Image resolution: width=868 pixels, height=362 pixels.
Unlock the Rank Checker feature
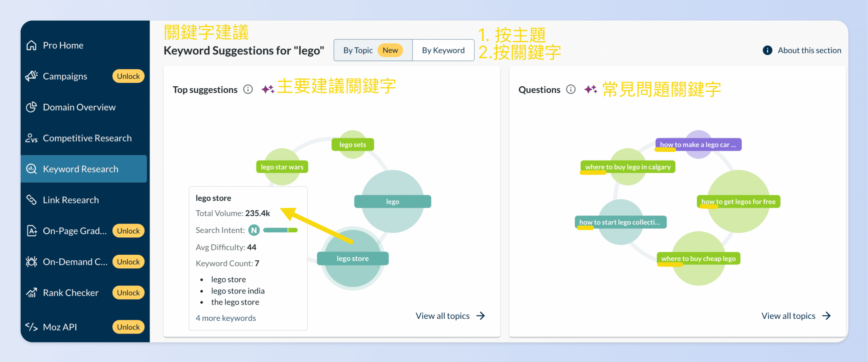pyautogui.click(x=128, y=293)
